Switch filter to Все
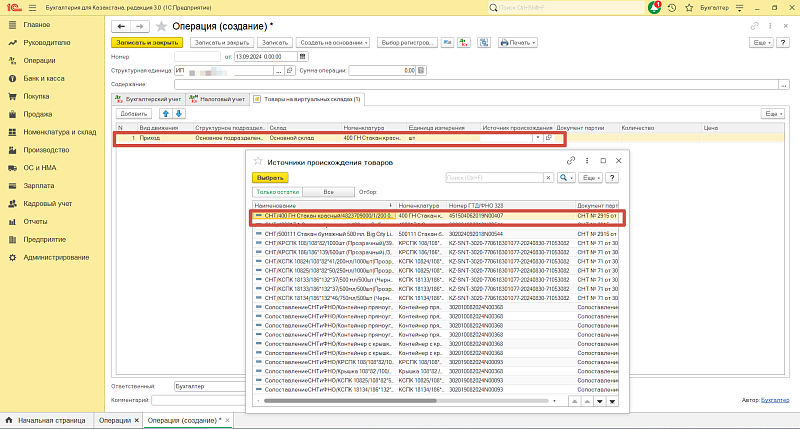The width and height of the screenshot is (800, 429). tap(327, 191)
